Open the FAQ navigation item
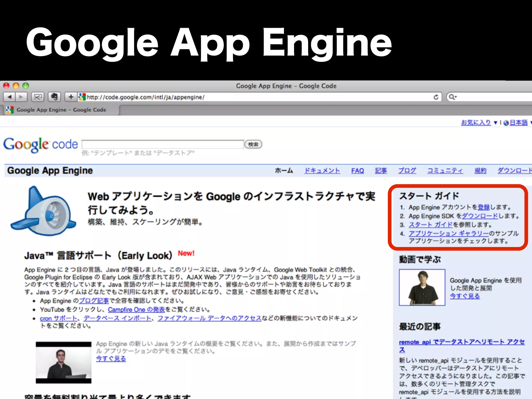This screenshot has height=399, width=532. (x=357, y=171)
